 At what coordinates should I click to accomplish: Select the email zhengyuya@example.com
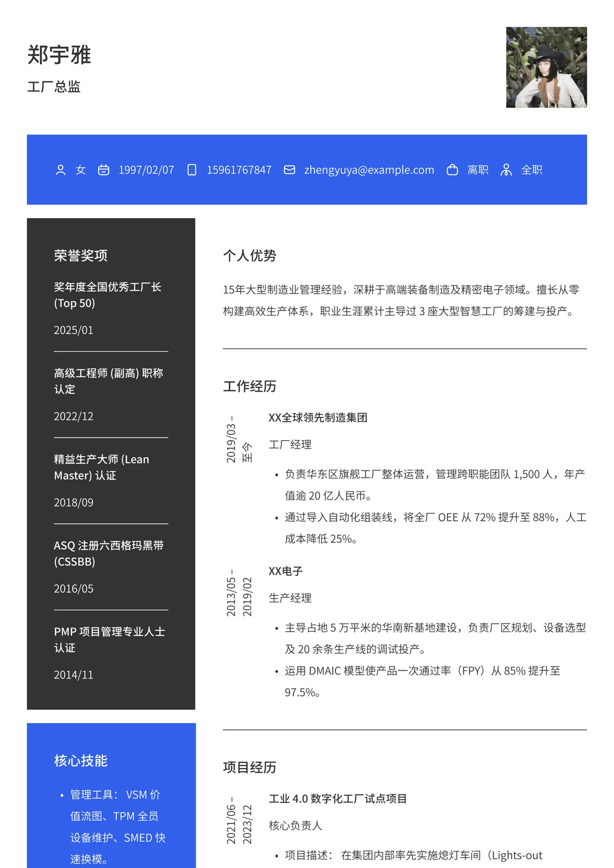click(369, 170)
